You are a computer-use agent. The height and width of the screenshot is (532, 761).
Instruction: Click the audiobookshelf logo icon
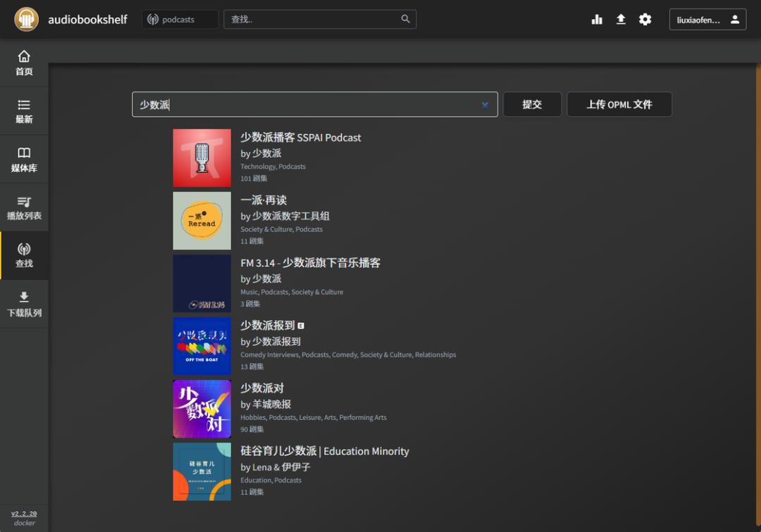click(x=26, y=20)
